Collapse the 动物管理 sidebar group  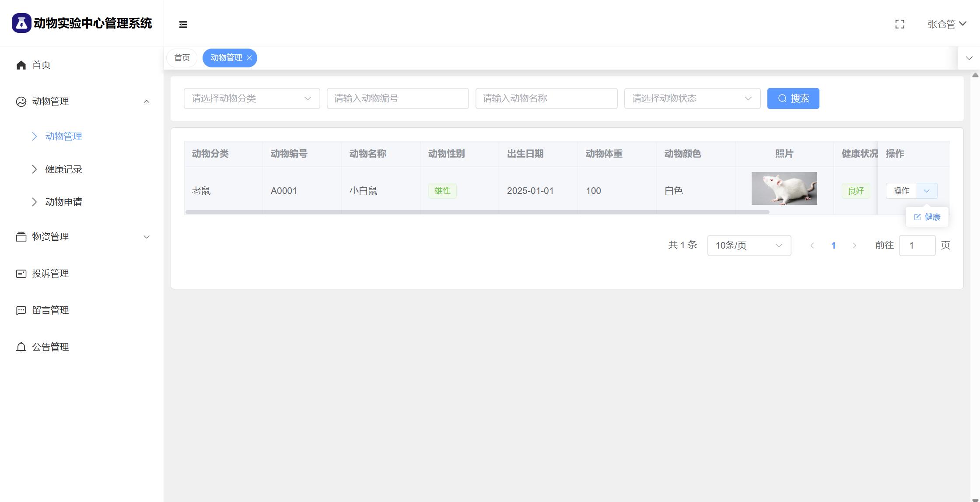pos(147,102)
